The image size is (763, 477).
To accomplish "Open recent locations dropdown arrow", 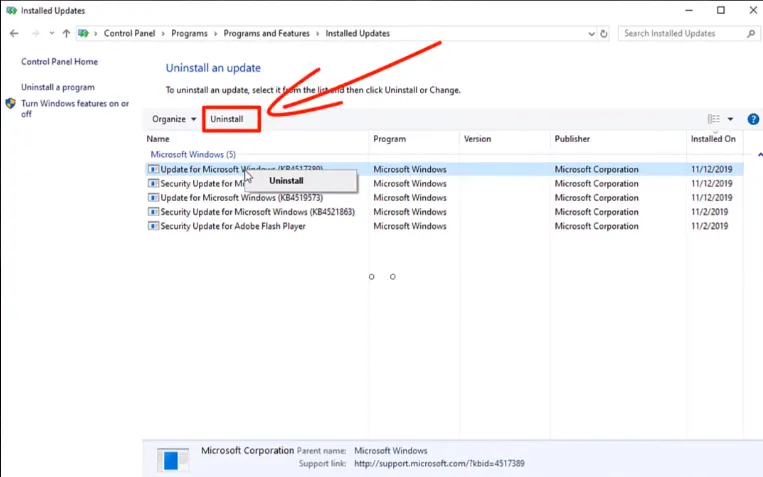I will [52, 34].
